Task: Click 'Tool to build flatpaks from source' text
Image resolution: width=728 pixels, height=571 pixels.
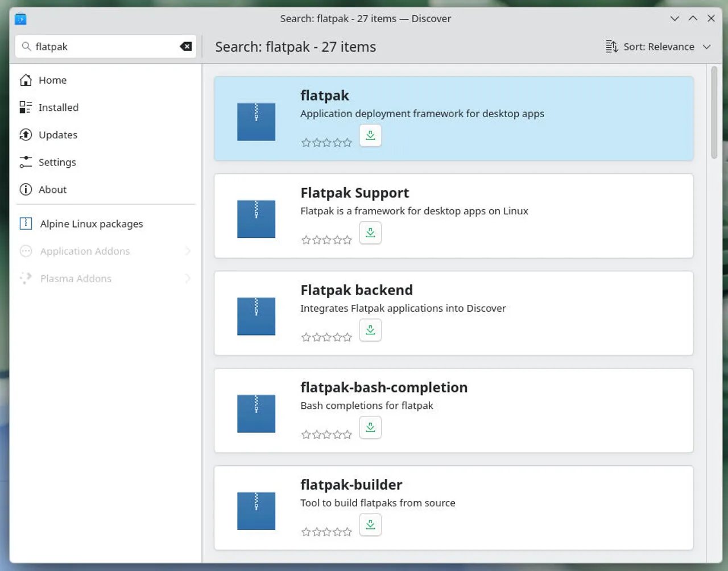Action: click(378, 503)
